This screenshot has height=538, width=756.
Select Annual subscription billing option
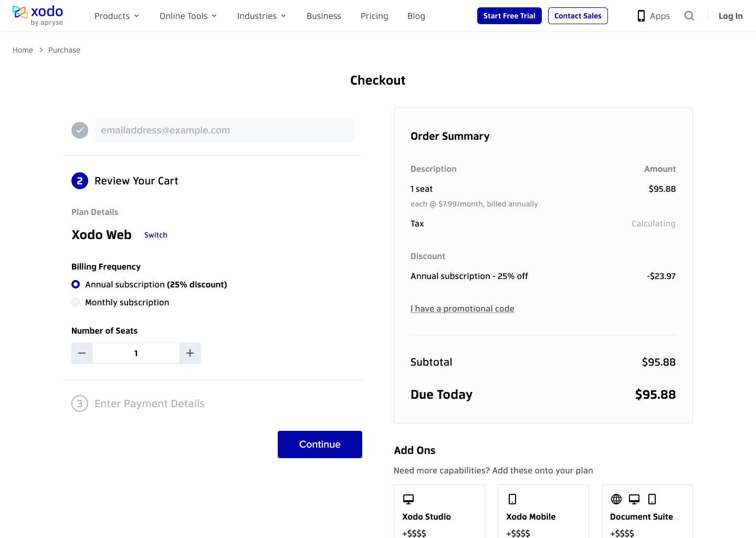(76, 284)
